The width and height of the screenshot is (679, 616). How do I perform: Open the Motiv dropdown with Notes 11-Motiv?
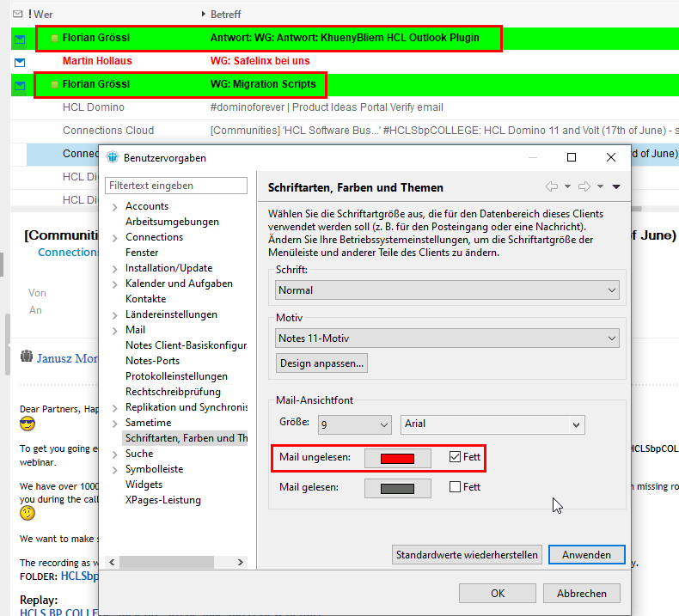click(x=447, y=338)
